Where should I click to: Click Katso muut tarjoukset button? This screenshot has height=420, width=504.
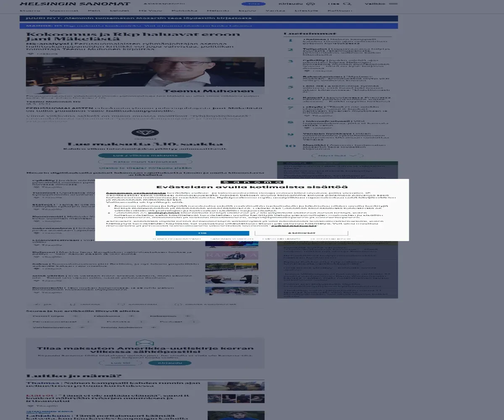click(x=145, y=161)
